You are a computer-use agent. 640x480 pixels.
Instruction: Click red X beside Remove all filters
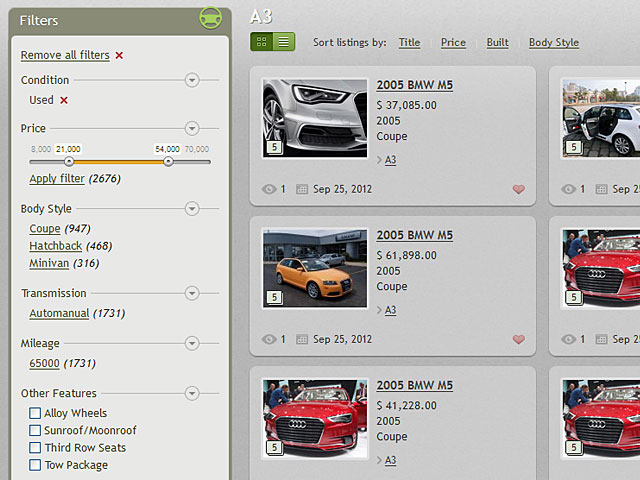(119, 56)
